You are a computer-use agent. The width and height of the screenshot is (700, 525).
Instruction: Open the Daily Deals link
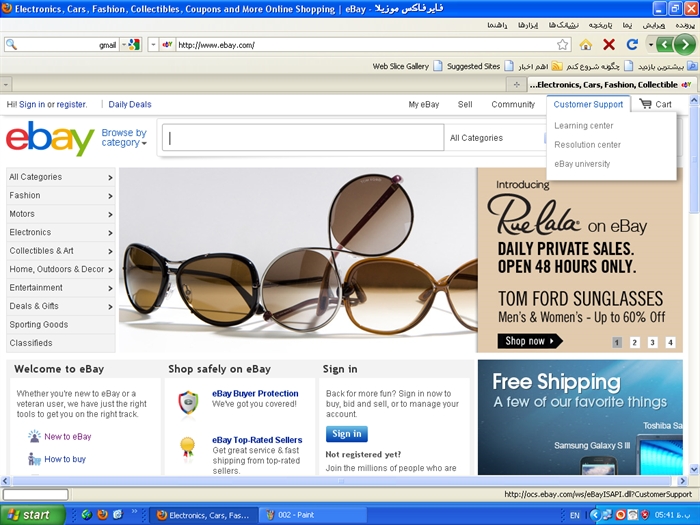click(x=130, y=104)
